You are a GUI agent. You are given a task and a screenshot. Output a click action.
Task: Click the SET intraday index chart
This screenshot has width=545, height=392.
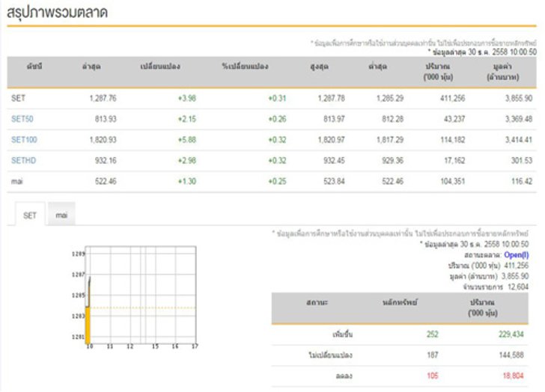pos(136,296)
